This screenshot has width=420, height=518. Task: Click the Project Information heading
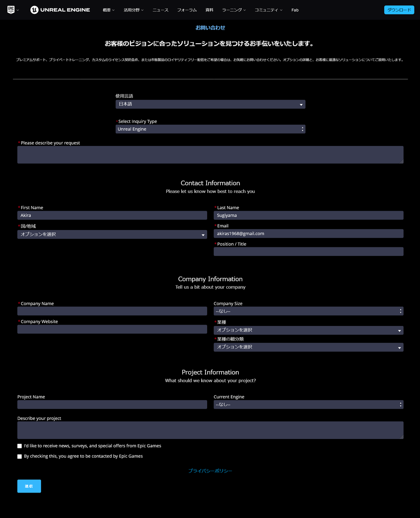tap(210, 372)
